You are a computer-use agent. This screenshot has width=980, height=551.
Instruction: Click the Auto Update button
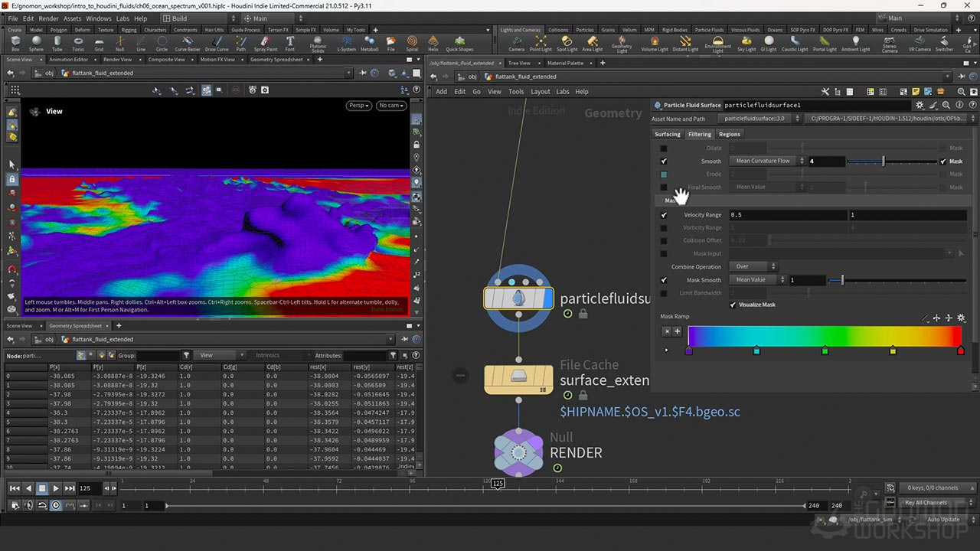[x=943, y=520]
